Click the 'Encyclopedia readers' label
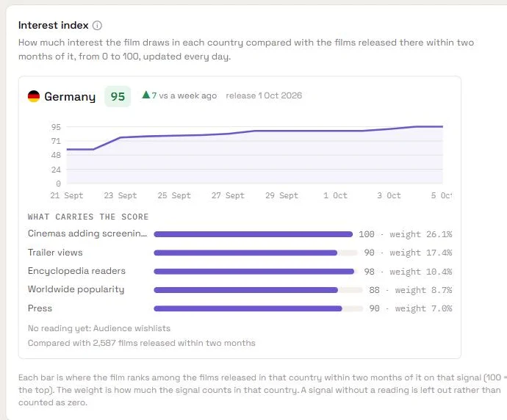Screen dimensions: 507x420 pos(76,271)
